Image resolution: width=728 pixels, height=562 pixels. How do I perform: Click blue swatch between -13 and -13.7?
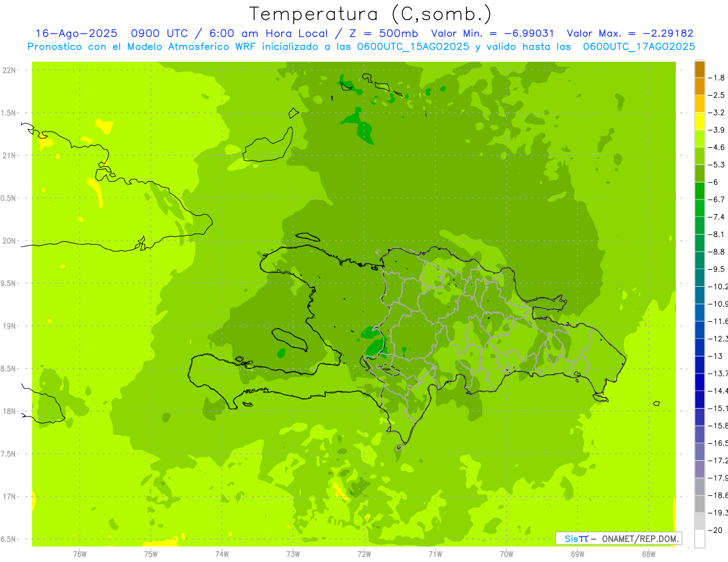click(x=699, y=364)
